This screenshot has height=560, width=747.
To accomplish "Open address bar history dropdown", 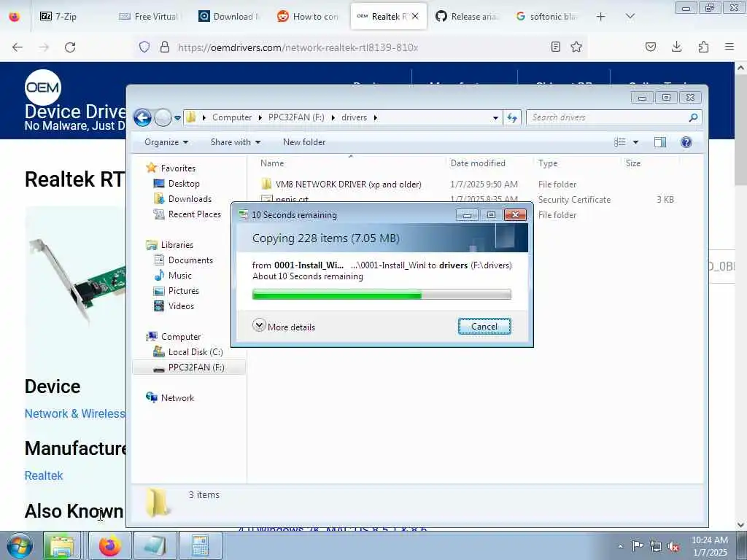I will click(495, 117).
